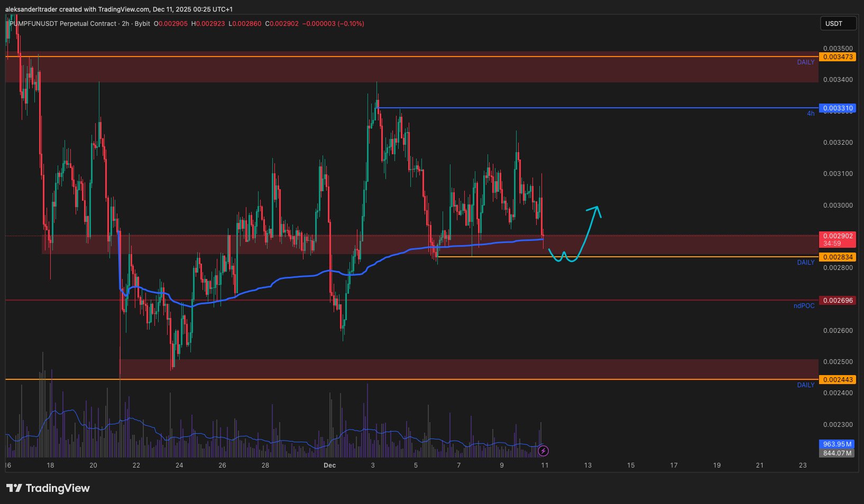Select the blue 0.003310 price label

[x=837, y=108]
